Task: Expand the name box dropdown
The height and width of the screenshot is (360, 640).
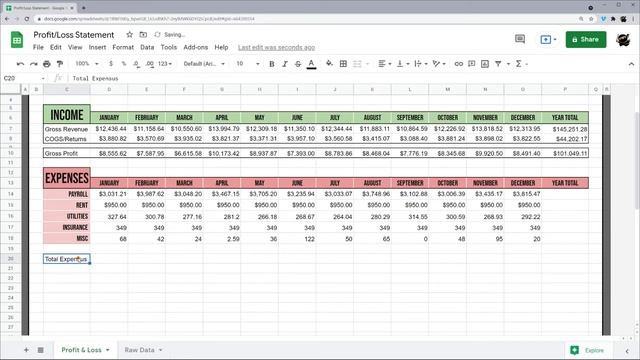Action: [x=43, y=78]
